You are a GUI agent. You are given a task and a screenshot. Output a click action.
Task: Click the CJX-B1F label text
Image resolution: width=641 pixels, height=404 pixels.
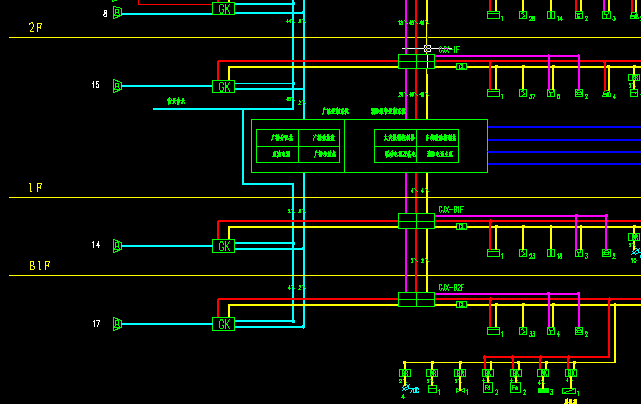[x=451, y=210]
